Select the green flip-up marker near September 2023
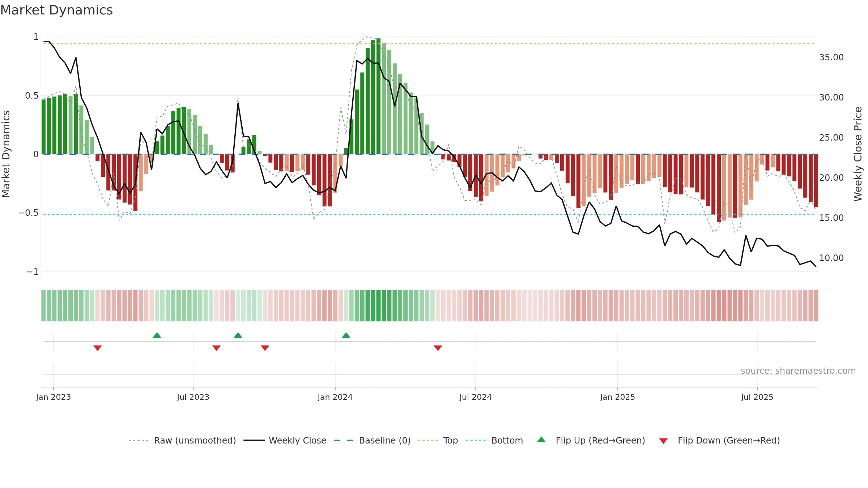The width and height of the screenshot is (868, 488). tap(238, 335)
